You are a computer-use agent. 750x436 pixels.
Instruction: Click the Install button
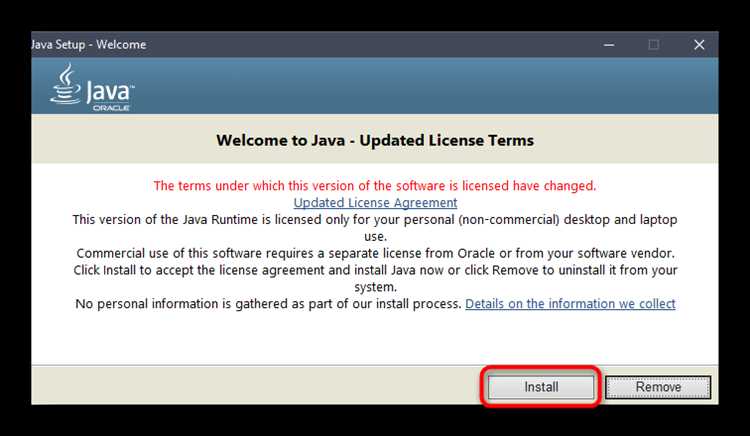coord(541,387)
